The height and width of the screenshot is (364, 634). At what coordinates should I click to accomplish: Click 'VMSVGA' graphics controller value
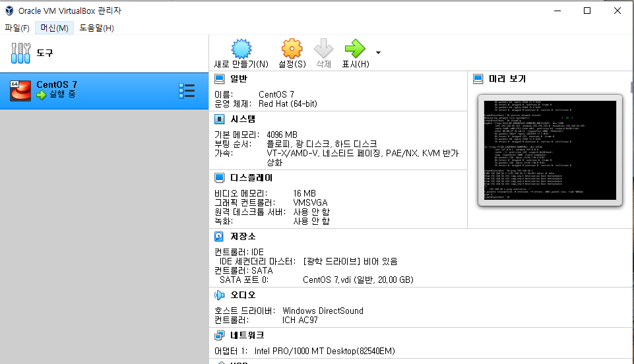pyautogui.click(x=310, y=202)
